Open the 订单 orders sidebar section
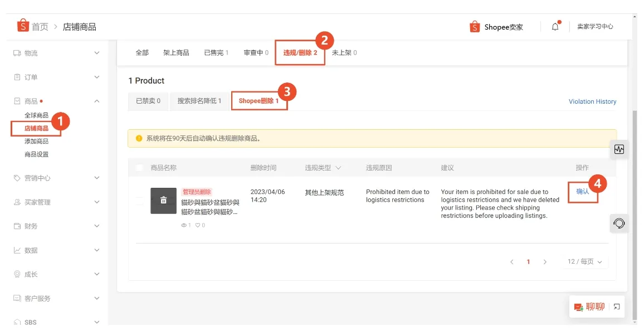 (x=33, y=77)
